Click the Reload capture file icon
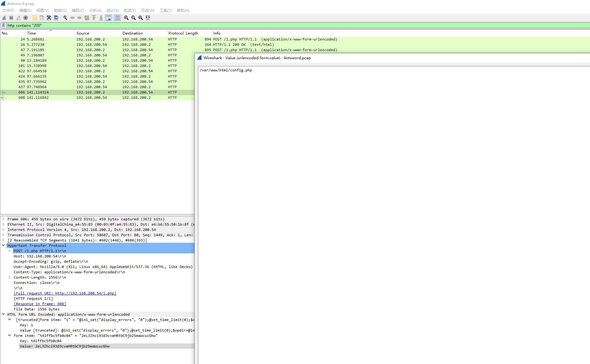 click(x=56, y=18)
